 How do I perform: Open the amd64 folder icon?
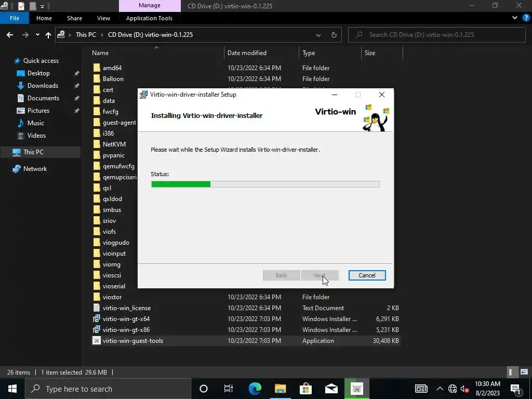pyautogui.click(x=97, y=68)
